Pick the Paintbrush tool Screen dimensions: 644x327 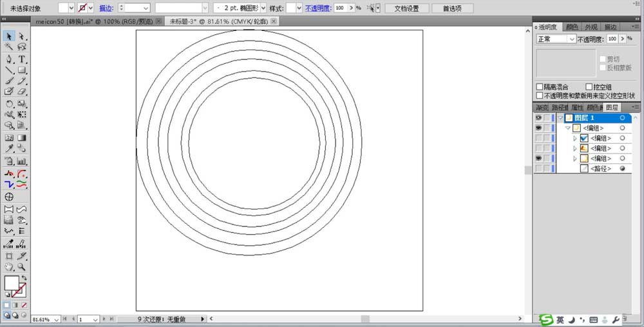(x=8, y=81)
